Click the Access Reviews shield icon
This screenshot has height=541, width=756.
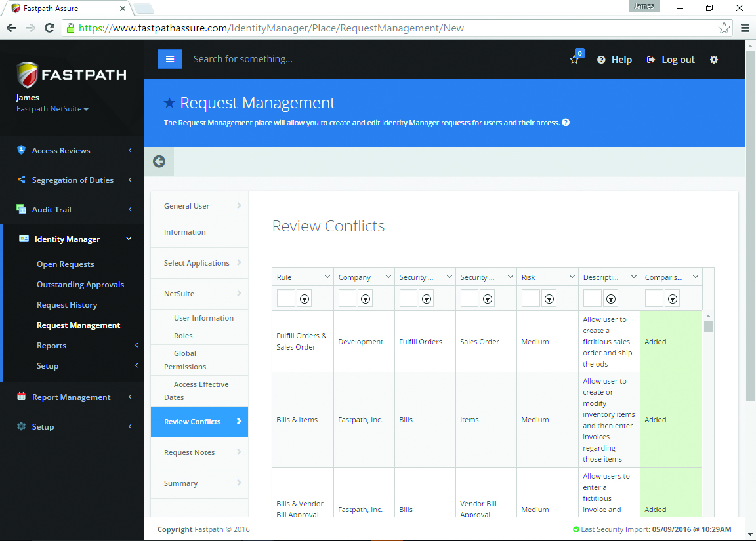pos(21,150)
